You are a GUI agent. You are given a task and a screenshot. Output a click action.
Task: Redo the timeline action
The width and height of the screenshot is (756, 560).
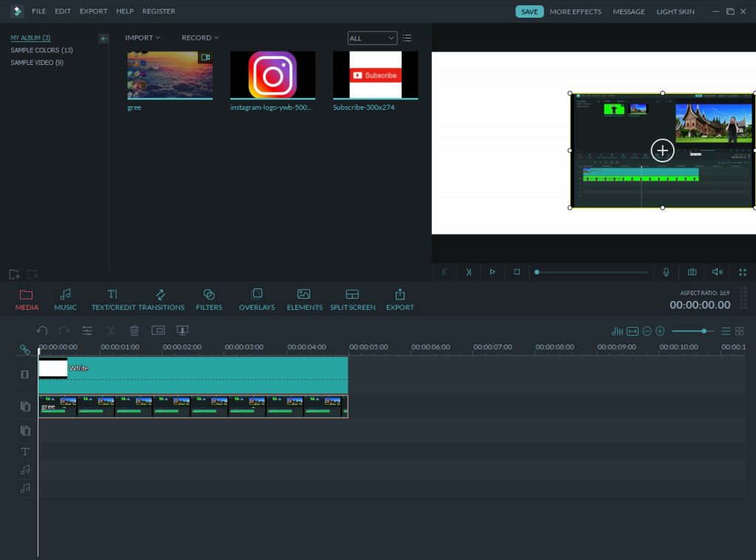pyautogui.click(x=64, y=331)
